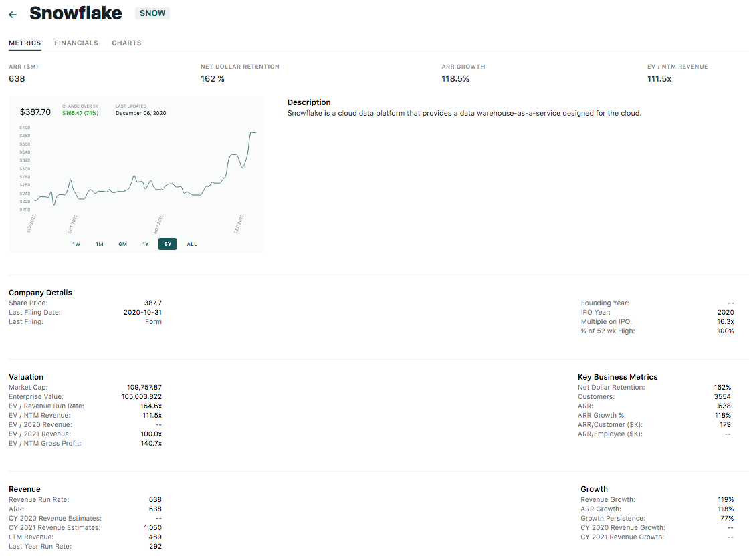749x560 pixels.
Task: Click the Growth Persistence 77% value
Action: [727, 518]
